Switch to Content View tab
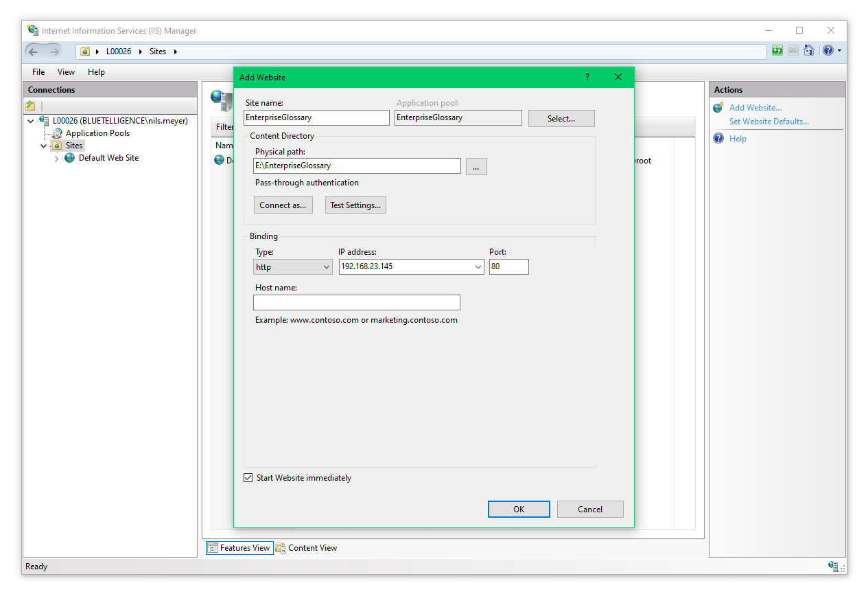 pyautogui.click(x=306, y=548)
